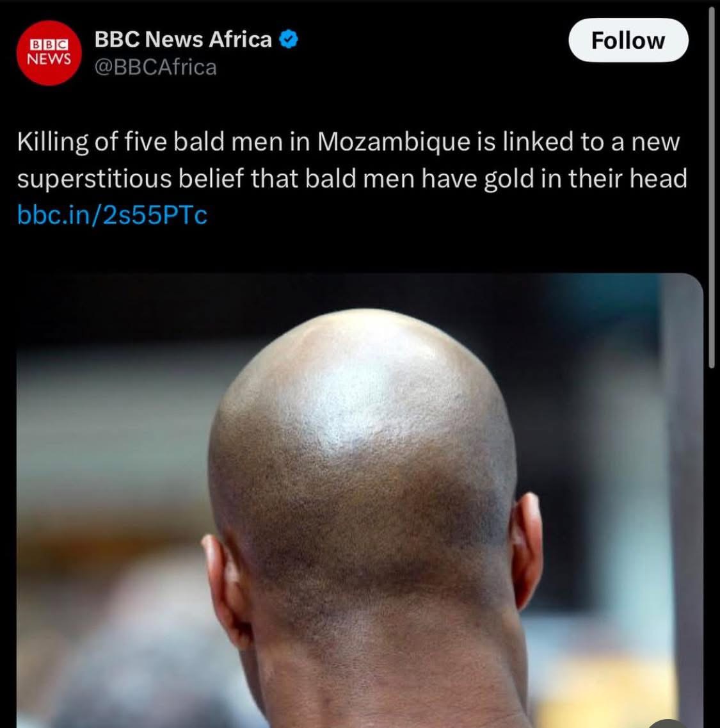
Task: Click the scrollbar track below the thumb
Action: coord(712,548)
